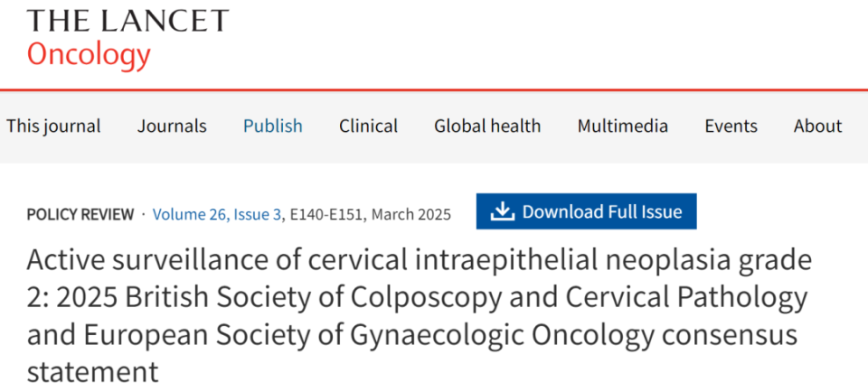Open the Multimedia navigation item
The width and height of the screenshot is (868, 392).
(x=623, y=126)
